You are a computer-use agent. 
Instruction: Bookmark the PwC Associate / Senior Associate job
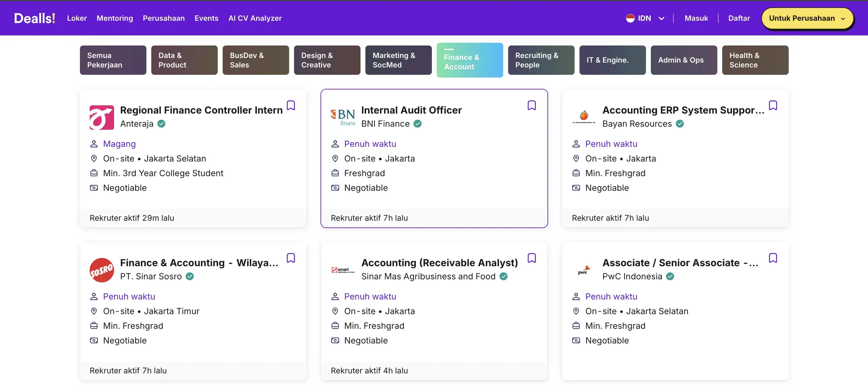(773, 258)
